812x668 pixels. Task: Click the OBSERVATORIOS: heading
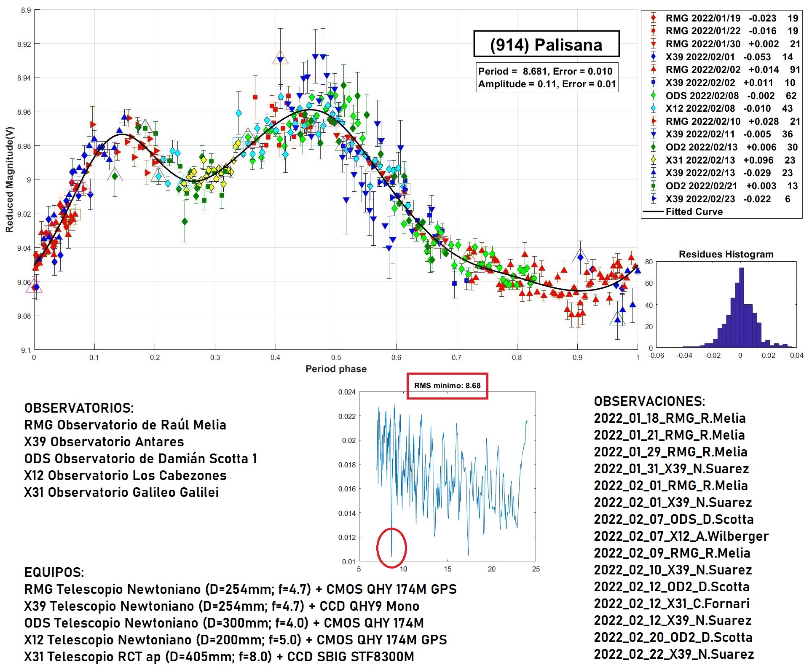tap(79, 408)
